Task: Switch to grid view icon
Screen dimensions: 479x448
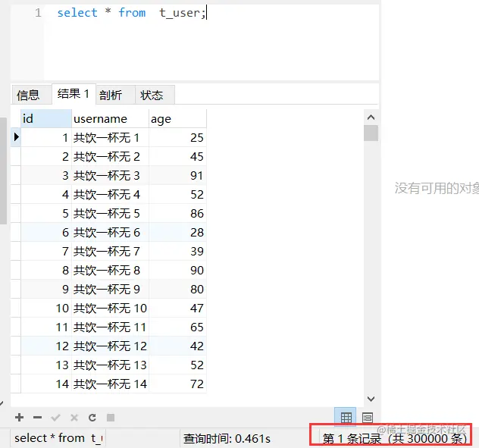Action: click(346, 417)
